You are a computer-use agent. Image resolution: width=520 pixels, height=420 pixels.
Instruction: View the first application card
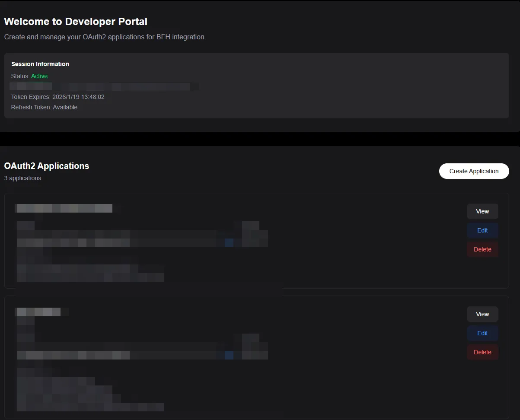(x=482, y=211)
